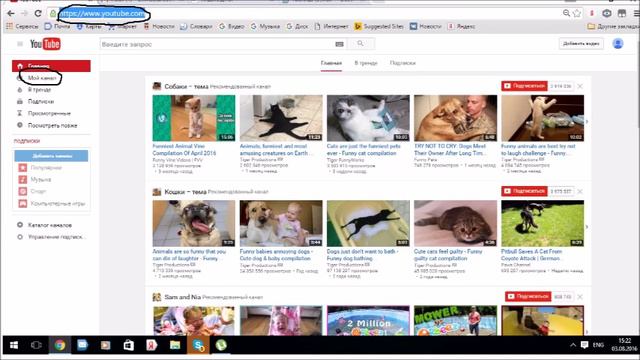Open the user account avatar
640x360 pixels.
pos(618,44)
